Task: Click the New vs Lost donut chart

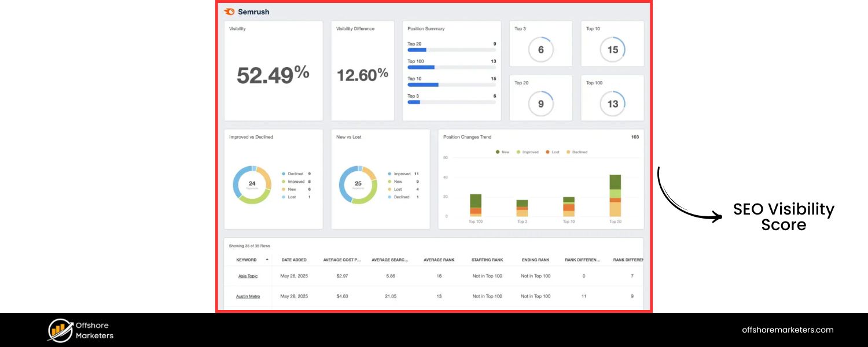Action: click(x=358, y=184)
